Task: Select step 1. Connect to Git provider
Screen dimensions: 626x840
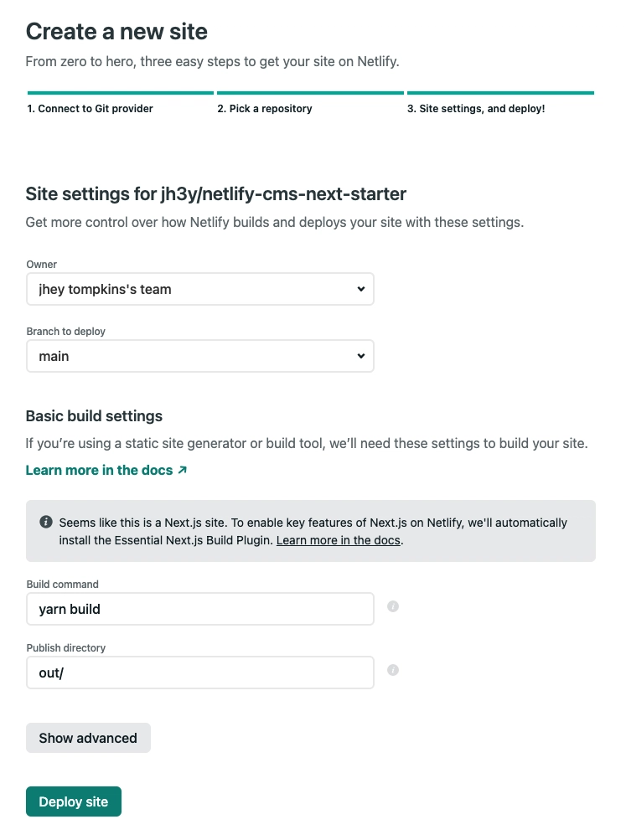Action: click(89, 108)
